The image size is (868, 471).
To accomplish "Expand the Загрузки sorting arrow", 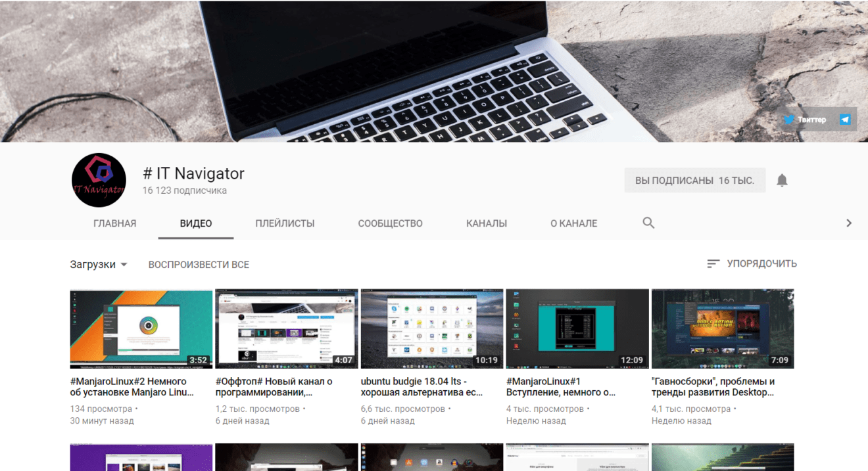I will tap(122, 265).
